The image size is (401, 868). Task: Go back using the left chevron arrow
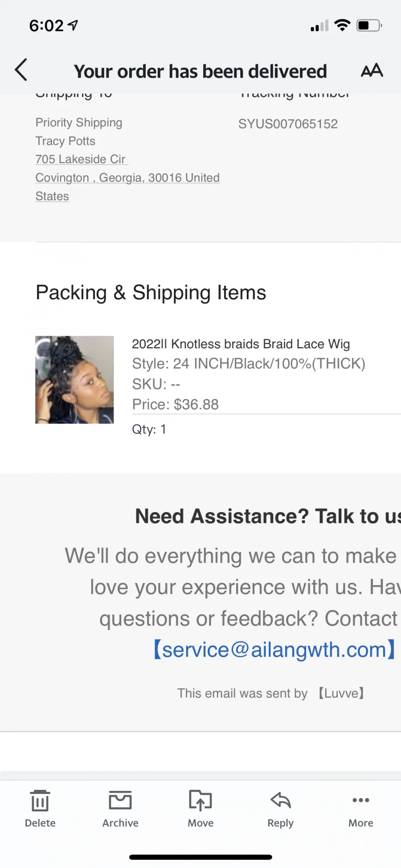click(x=21, y=70)
